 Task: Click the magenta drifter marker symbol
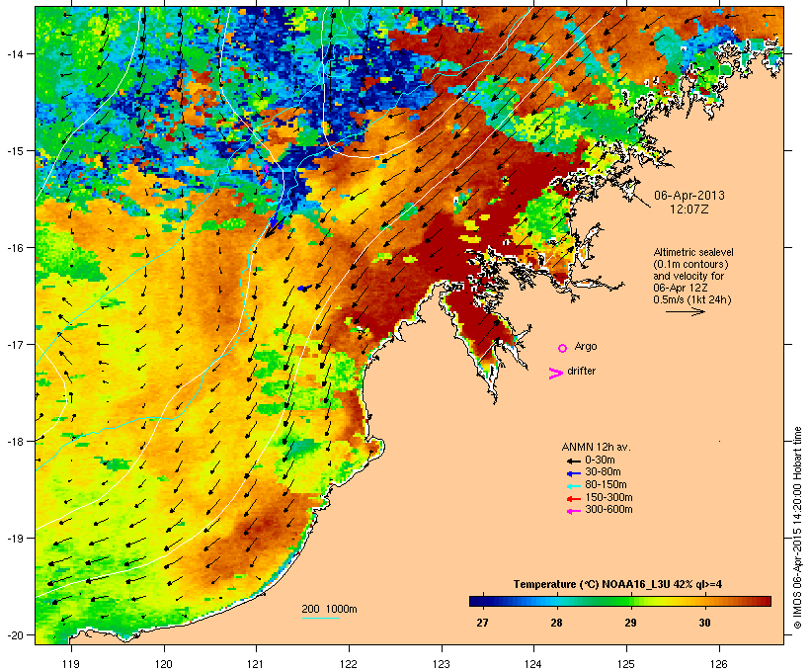point(555,374)
